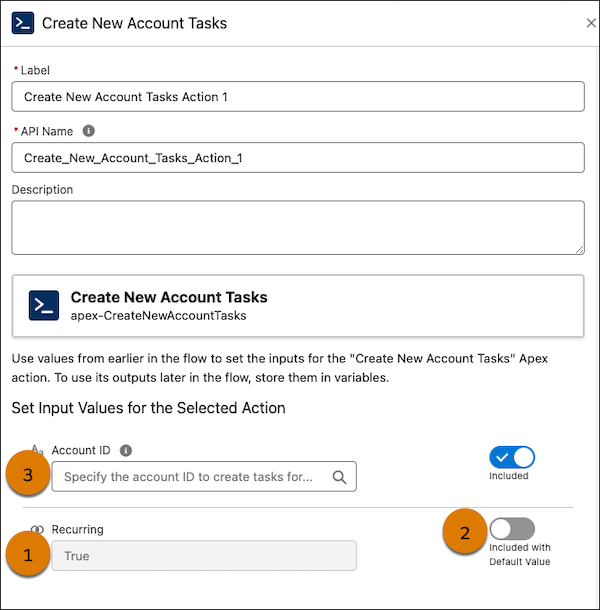600x610 pixels.
Task: Turn off the Account ID Included toggle
Action: (512, 457)
